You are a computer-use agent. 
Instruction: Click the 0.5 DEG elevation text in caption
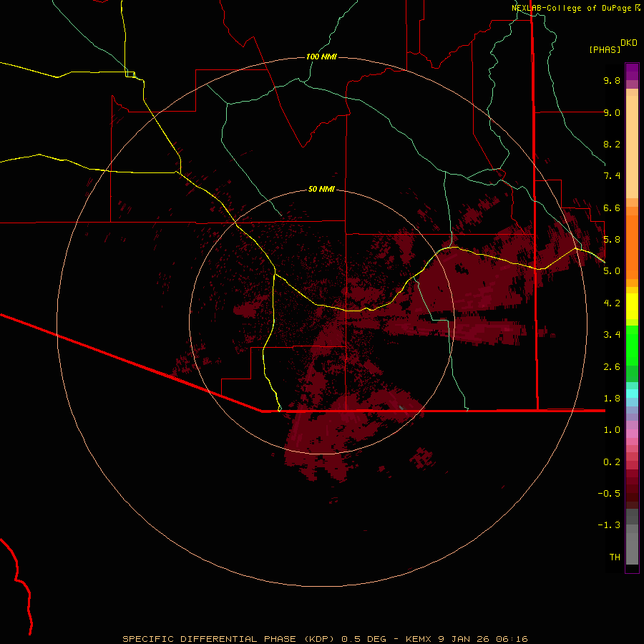[x=364, y=639]
